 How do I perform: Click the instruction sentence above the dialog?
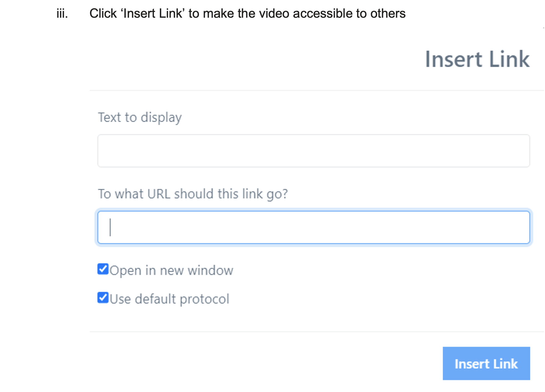point(247,14)
